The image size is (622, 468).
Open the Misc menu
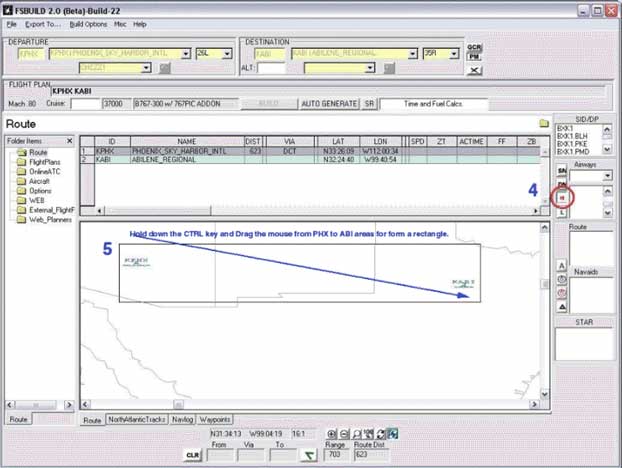(120, 24)
